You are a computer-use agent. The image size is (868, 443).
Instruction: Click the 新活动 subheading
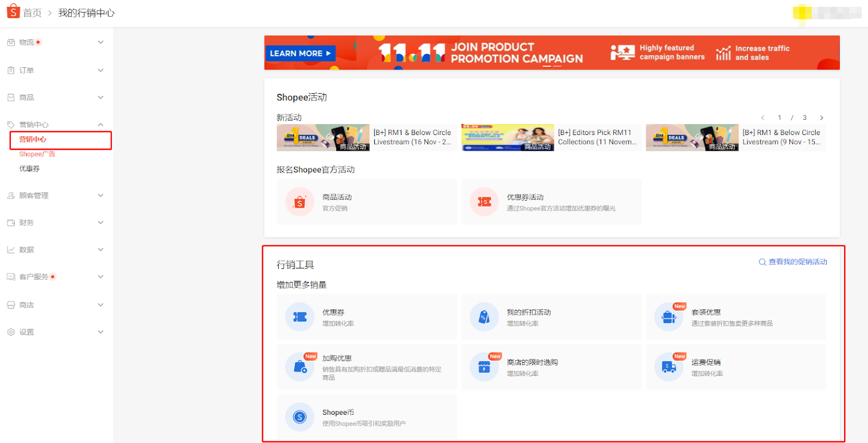point(289,118)
